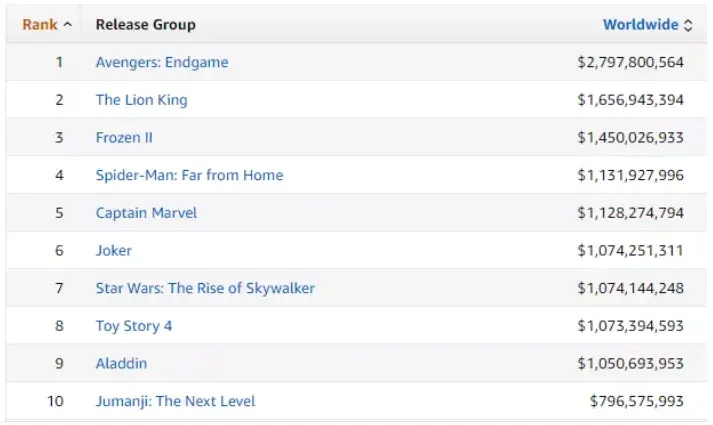Click rank number 1 cell
The width and height of the screenshot is (713, 425).
pyautogui.click(x=59, y=62)
